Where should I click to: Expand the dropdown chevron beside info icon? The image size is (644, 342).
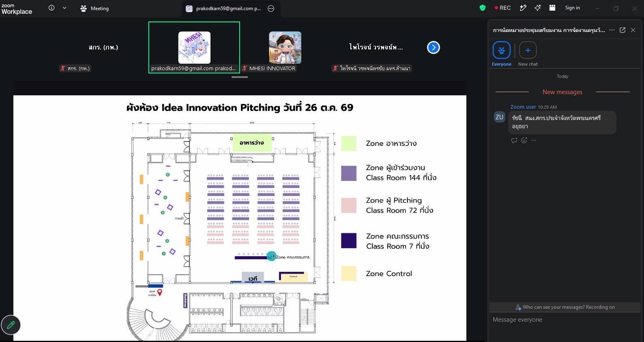coord(64,8)
